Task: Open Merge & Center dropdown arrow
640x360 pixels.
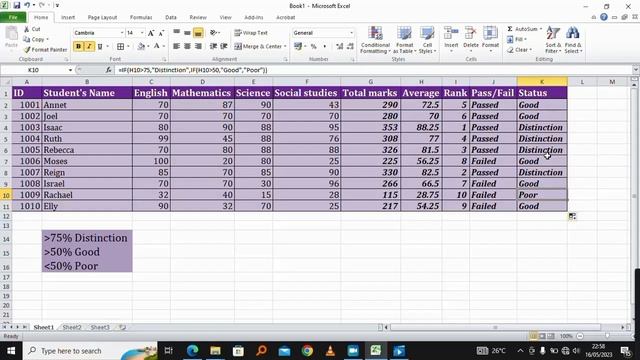Action: [285, 47]
